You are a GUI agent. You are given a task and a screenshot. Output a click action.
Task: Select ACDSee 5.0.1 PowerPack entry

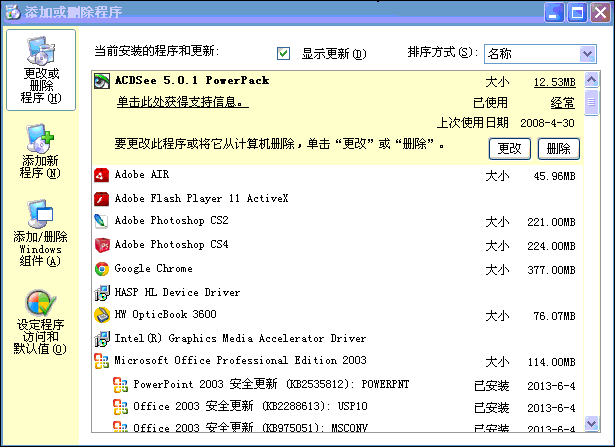pyautogui.click(x=338, y=118)
